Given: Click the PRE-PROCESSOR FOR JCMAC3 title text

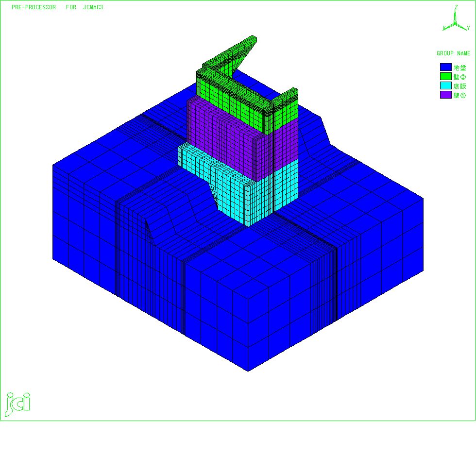Looking at the screenshot, I should point(57,7).
